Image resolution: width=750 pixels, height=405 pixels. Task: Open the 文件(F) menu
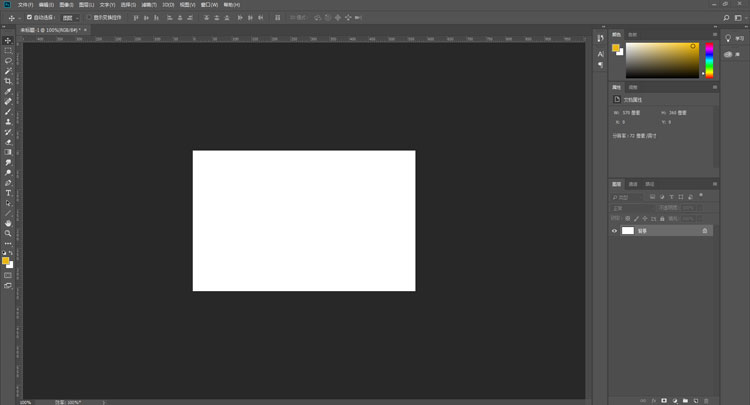pos(25,5)
